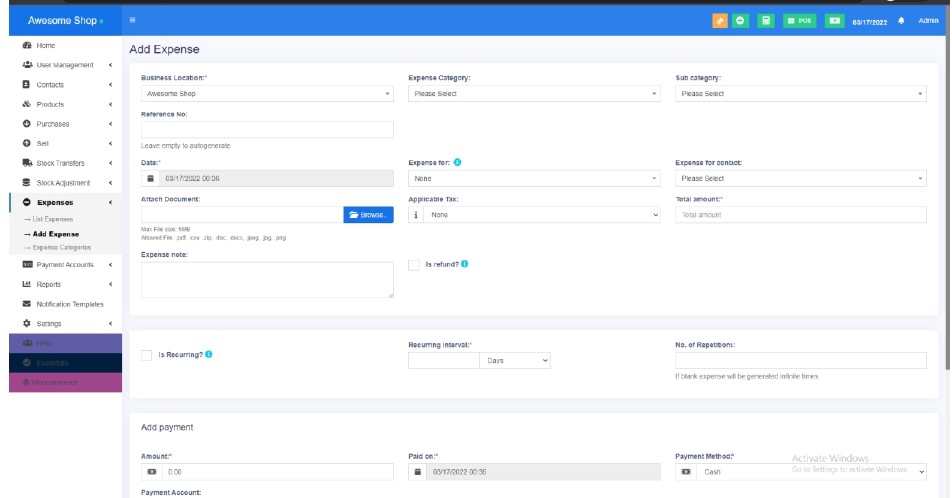Enable the Is Recurring checkbox
Screen dimensions: 952x498
point(147,354)
